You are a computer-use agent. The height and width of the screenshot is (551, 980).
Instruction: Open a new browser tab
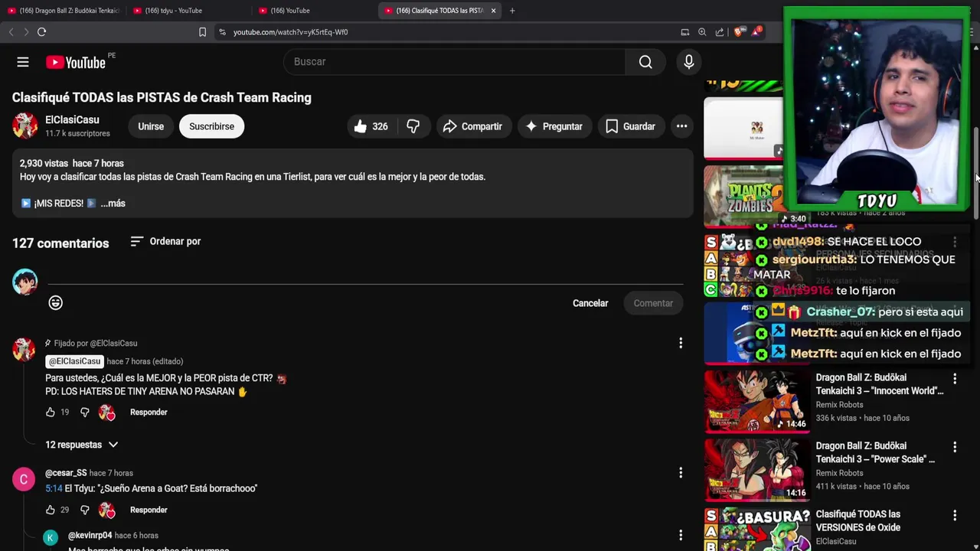pos(512,11)
